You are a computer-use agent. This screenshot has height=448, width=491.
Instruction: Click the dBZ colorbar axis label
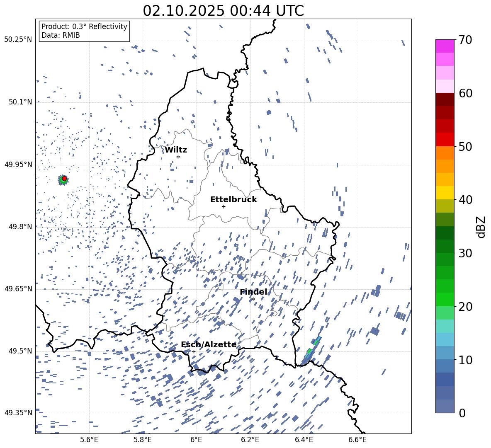tap(480, 227)
